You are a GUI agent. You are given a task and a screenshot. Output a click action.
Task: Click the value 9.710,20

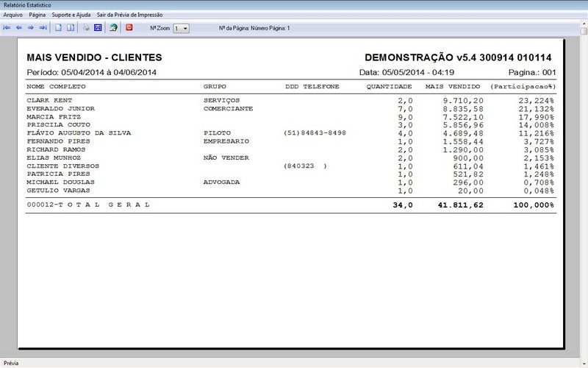[x=463, y=101]
